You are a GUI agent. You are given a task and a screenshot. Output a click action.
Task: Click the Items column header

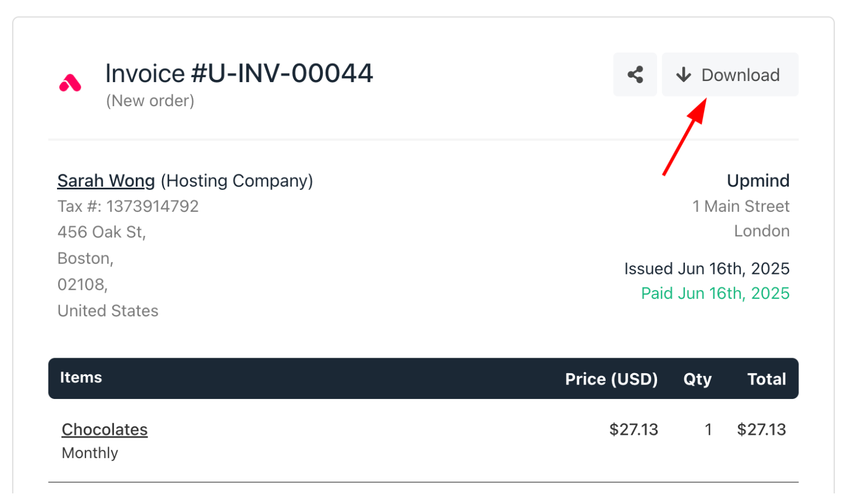[81, 378]
